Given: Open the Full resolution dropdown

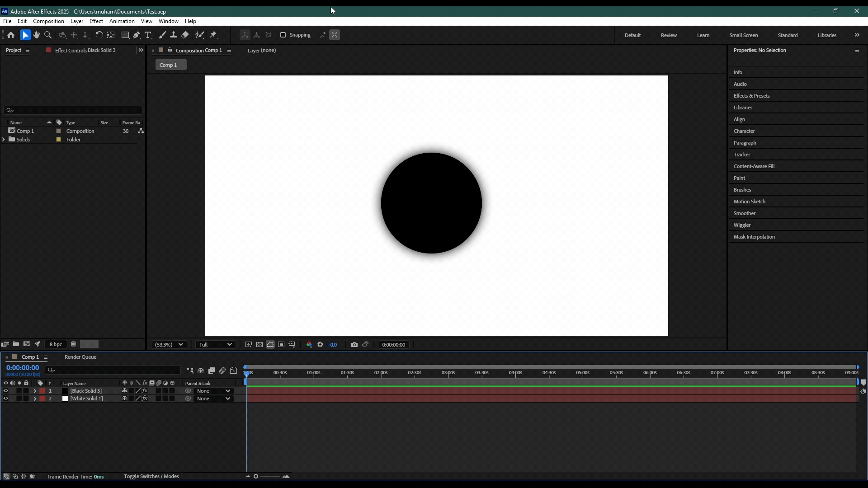Looking at the screenshot, I should coord(216,344).
